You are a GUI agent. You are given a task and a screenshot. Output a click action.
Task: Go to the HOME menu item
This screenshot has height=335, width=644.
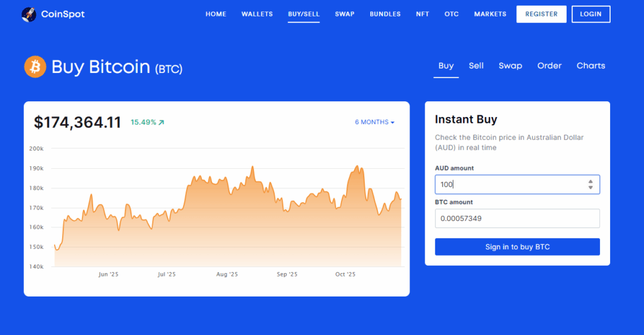click(x=216, y=14)
